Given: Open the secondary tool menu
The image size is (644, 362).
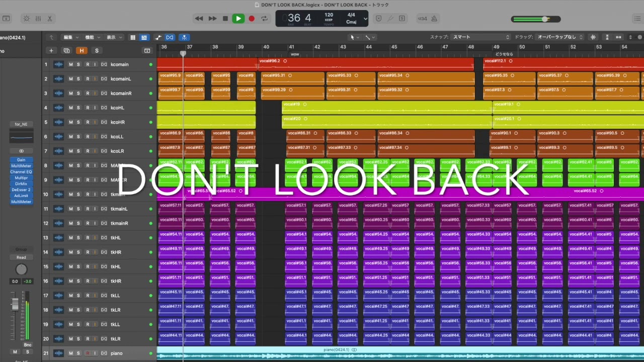Looking at the screenshot, I should tap(370, 37).
